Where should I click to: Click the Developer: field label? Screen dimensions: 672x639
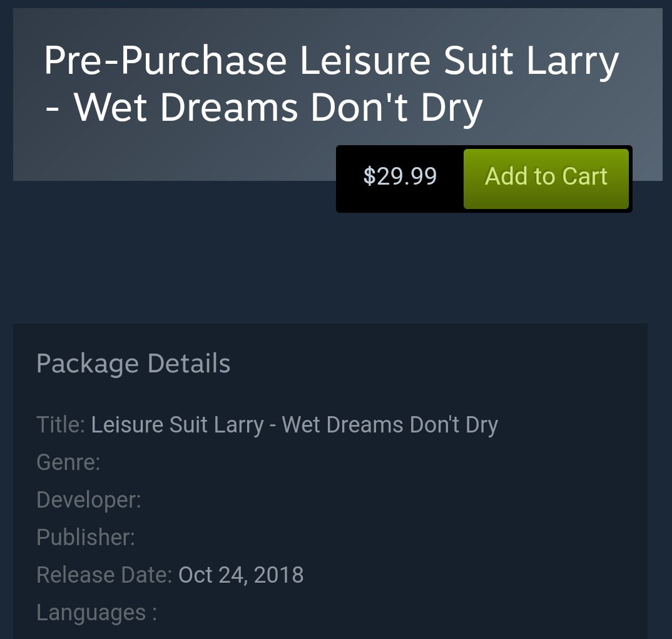[89, 500]
